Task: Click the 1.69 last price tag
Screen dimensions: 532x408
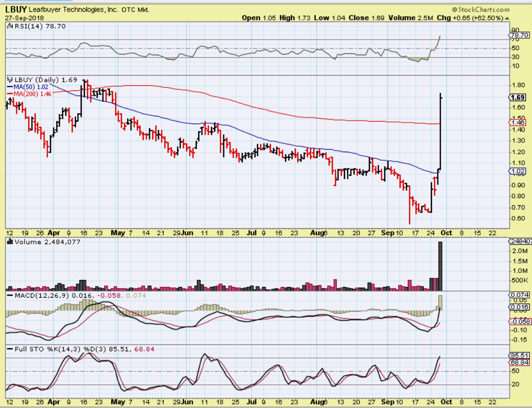Action: tap(518, 98)
